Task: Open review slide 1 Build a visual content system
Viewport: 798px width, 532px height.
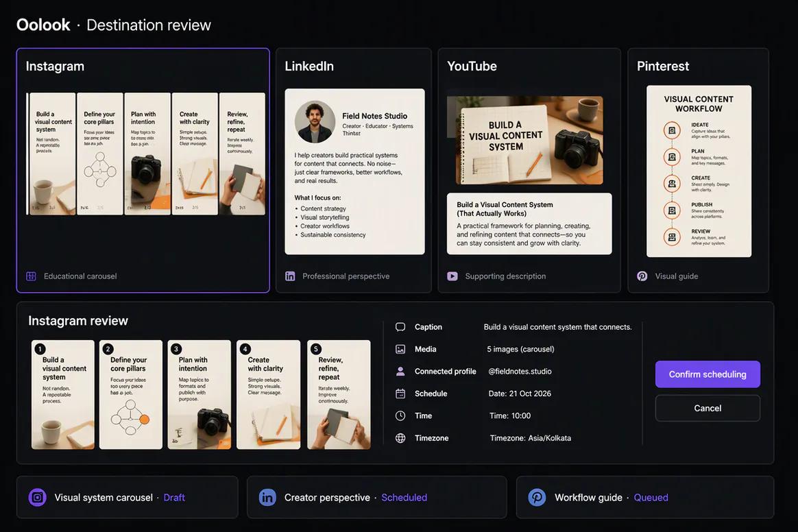Action: pyautogui.click(x=63, y=395)
